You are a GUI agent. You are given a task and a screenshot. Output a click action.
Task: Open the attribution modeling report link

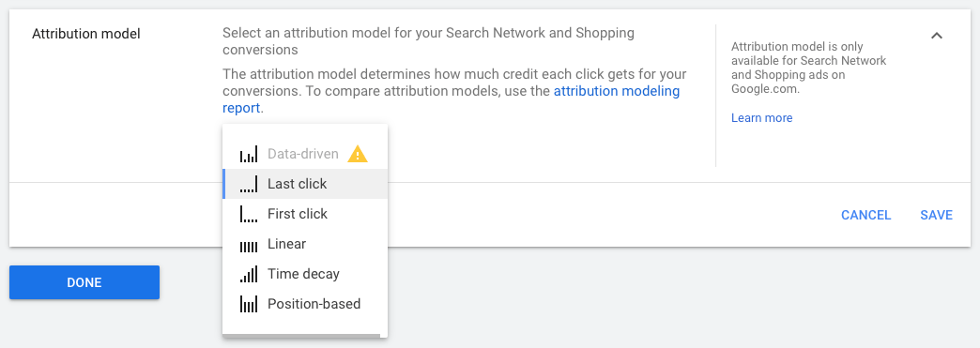(x=451, y=99)
